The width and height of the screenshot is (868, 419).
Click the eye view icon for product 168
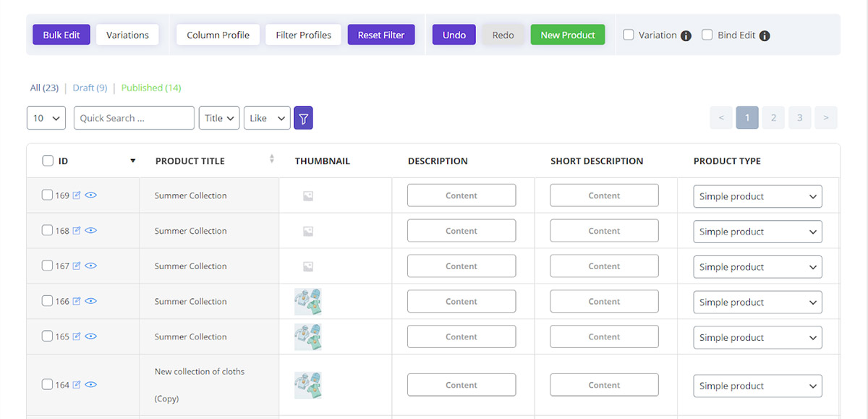90,231
